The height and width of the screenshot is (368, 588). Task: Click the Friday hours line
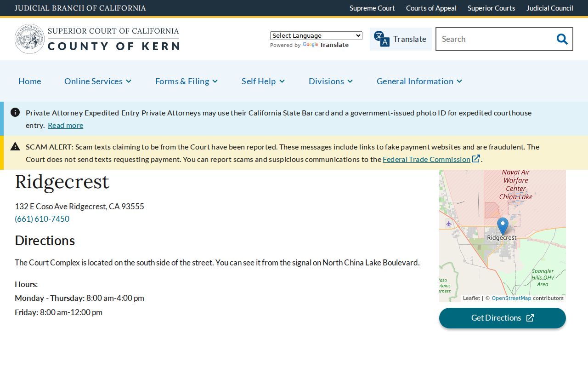[59, 312]
